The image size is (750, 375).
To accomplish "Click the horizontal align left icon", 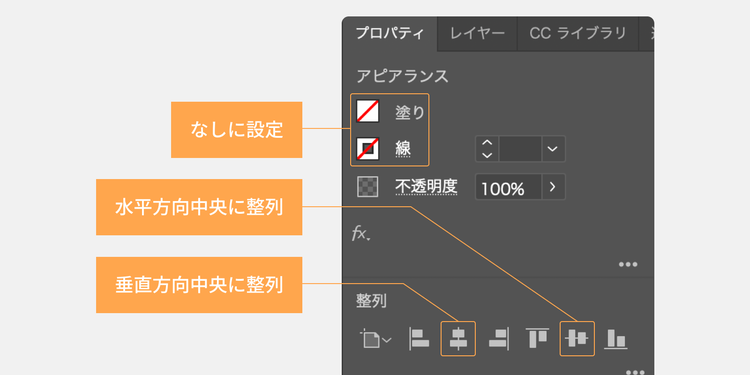I will (x=419, y=339).
